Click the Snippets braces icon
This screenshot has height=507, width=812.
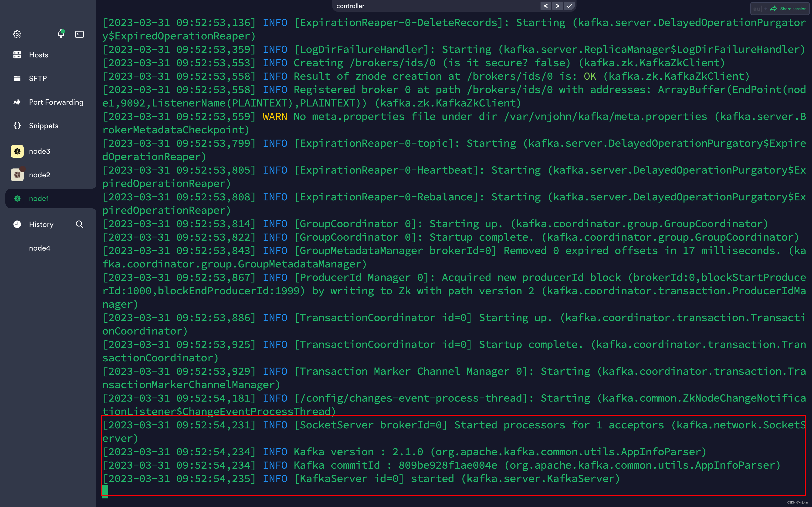tap(17, 126)
